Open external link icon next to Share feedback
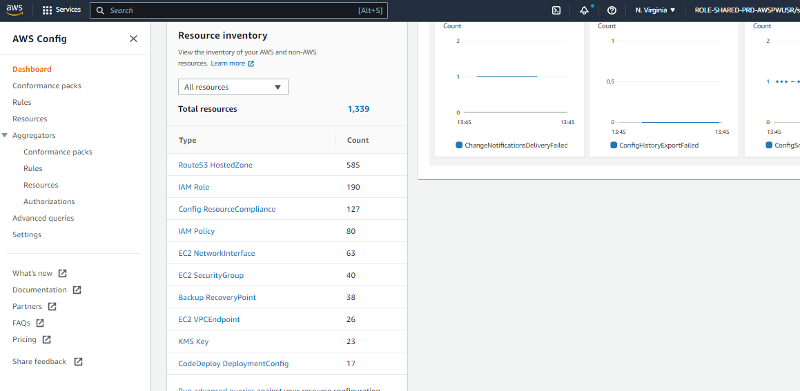 [x=78, y=361]
